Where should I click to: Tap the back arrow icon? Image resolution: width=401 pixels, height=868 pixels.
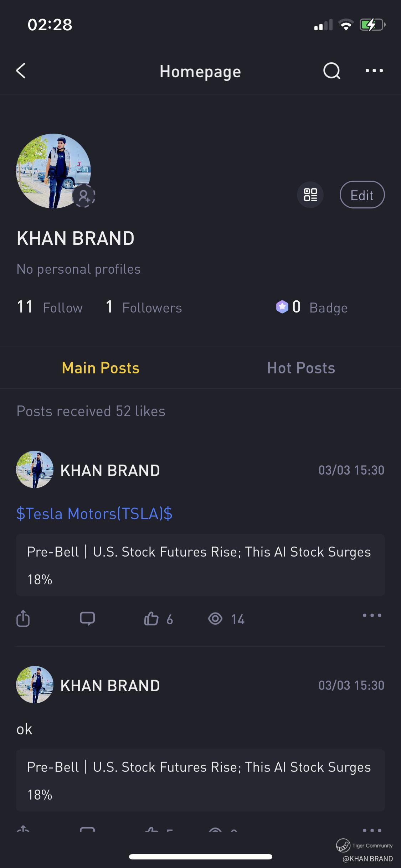click(x=21, y=71)
